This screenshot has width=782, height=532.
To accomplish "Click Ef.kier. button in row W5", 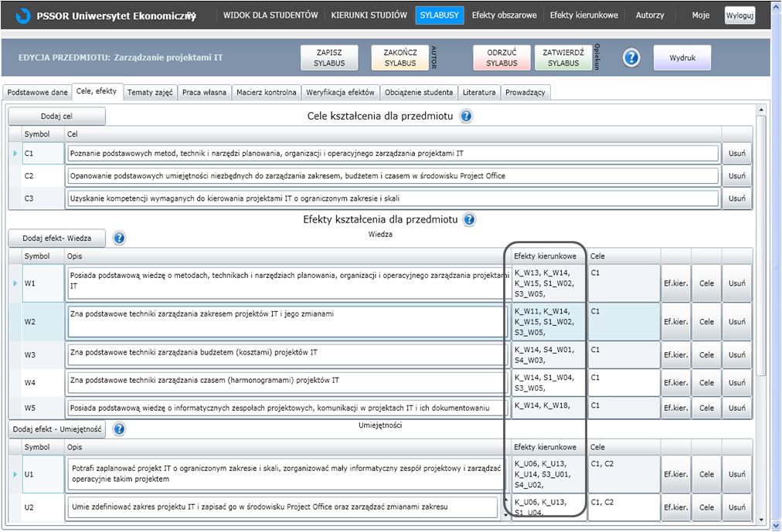I will [x=676, y=408].
